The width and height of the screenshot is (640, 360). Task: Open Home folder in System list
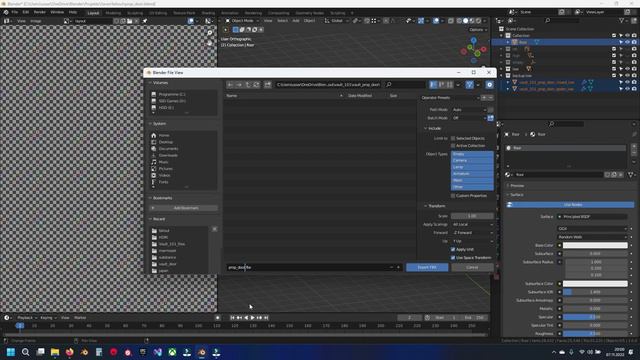click(x=164, y=135)
